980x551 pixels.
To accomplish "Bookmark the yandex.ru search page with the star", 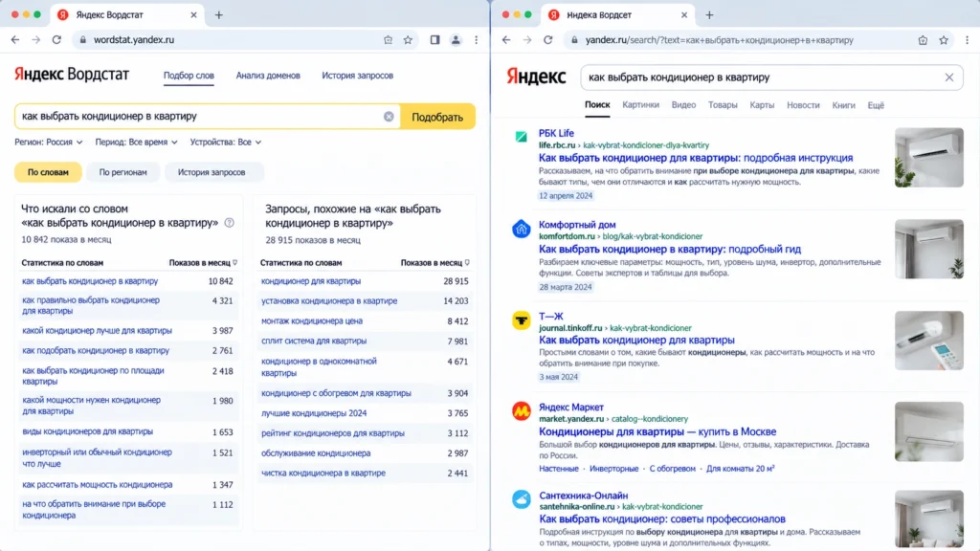I will click(944, 40).
